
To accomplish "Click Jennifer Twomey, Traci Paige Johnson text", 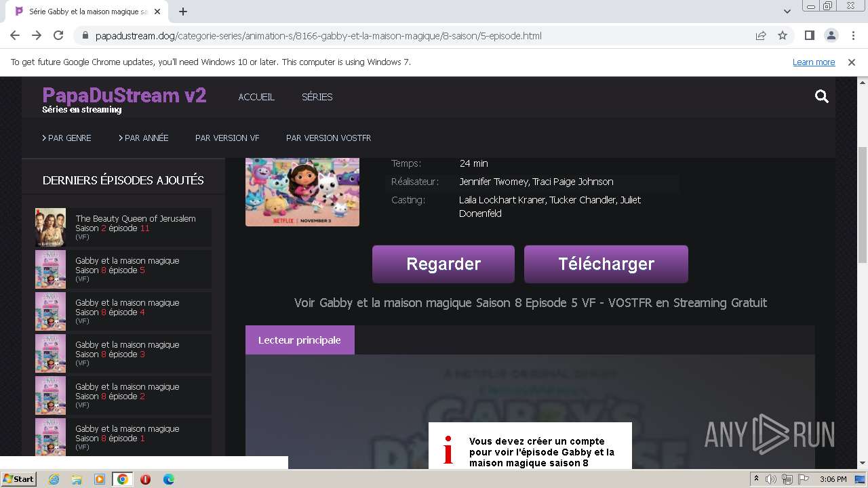I will pos(536,182).
